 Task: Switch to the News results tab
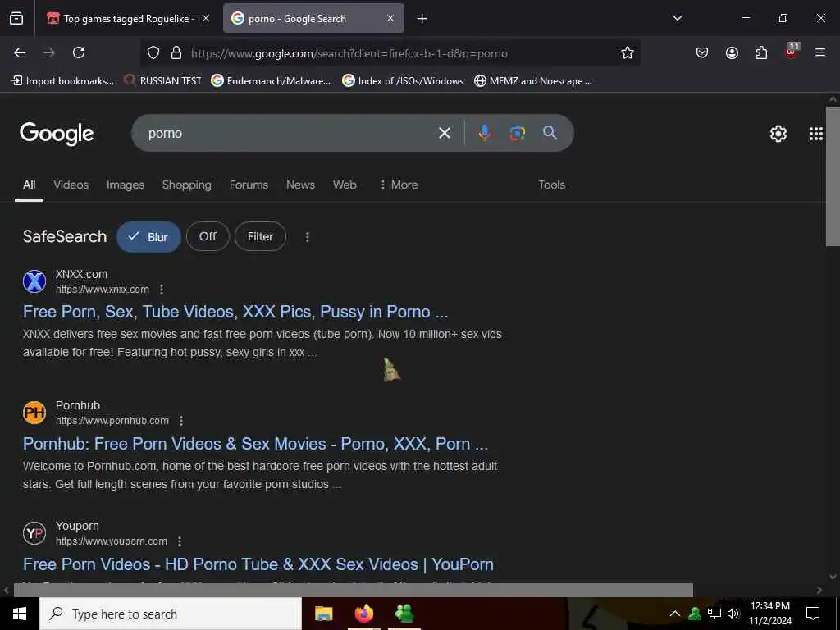point(300,185)
